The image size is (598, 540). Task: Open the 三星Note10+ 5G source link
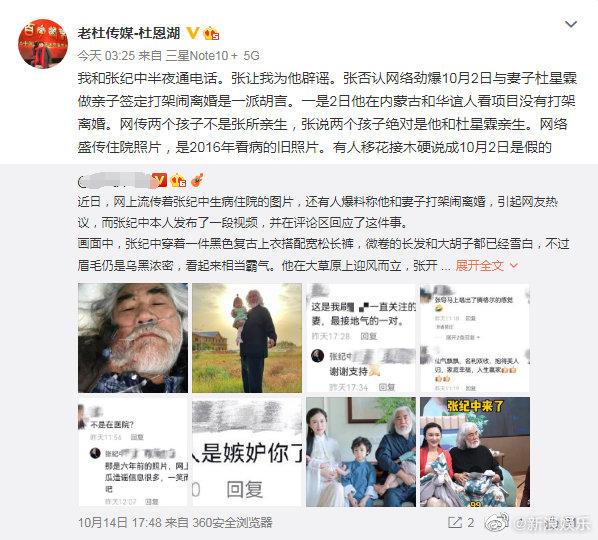click(x=213, y=56)
